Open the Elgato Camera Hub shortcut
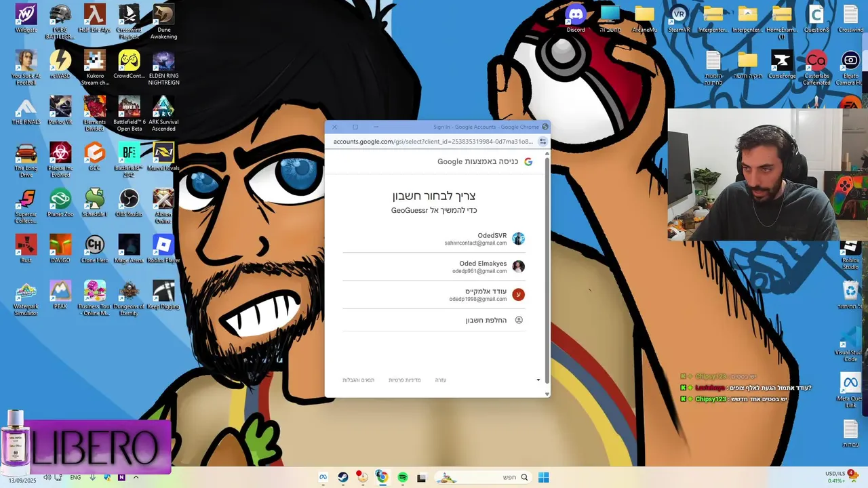 click(x=850, y=67)
